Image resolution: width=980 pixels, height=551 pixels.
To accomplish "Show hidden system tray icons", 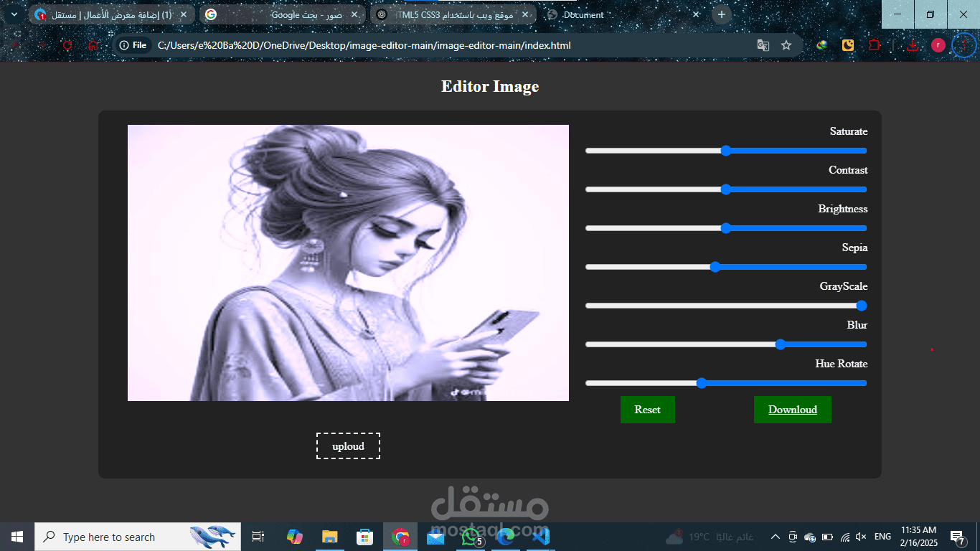I will tap(776, 537).
